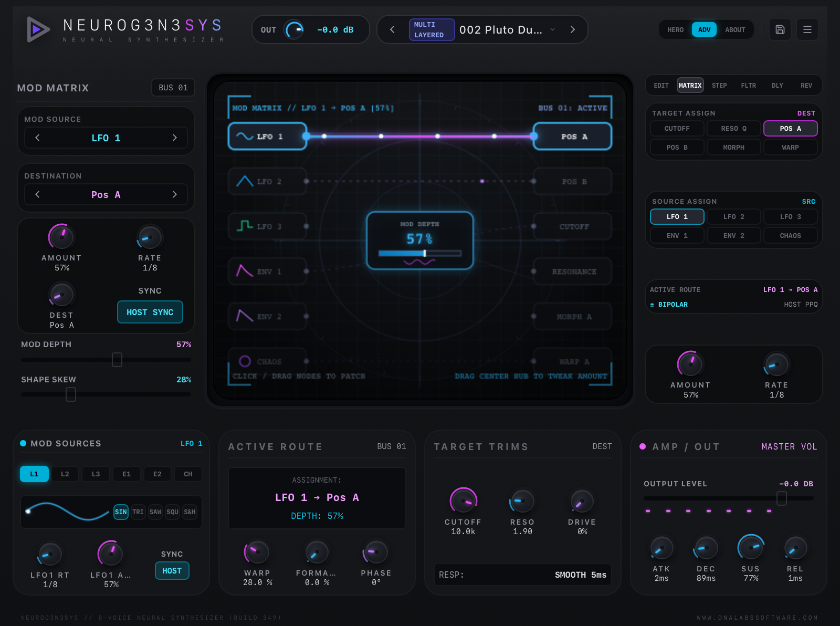Click the ATK knob in Amp section
Viewport: 840px width, 626px height.
click(661, 548)
